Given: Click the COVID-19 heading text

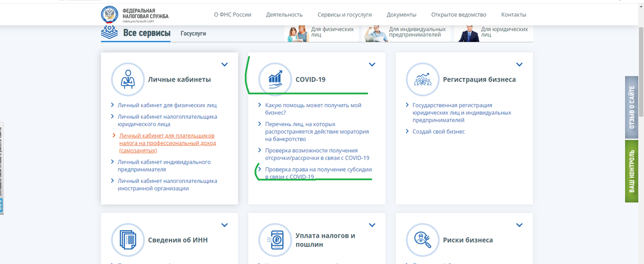Looking at the screenshot, I should 311,79.
